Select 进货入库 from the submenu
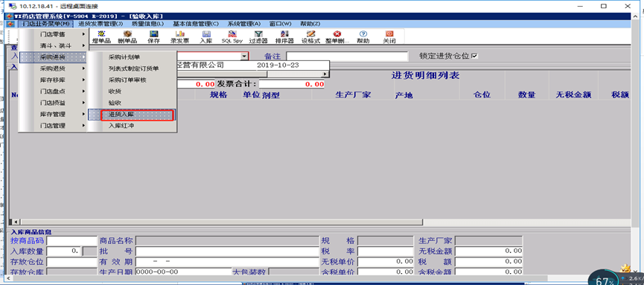This screenshot has width=644, height=285. 133,115
